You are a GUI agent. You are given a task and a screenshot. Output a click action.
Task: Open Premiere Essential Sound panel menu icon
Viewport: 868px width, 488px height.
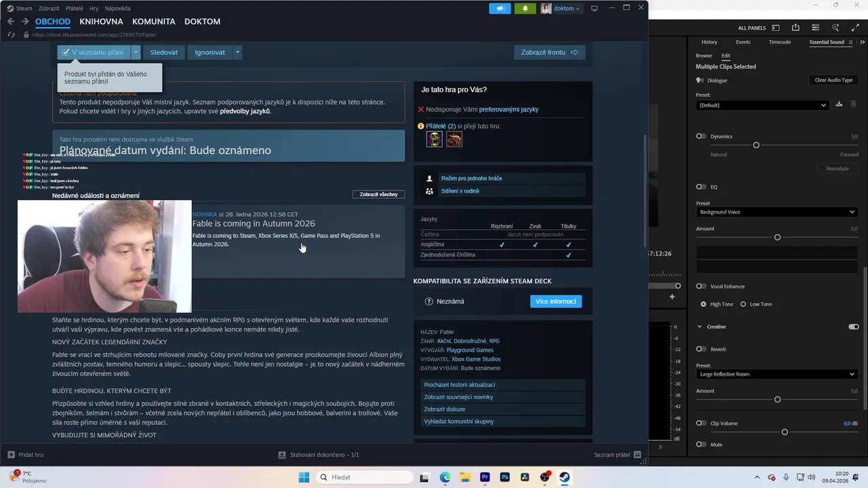point(851,42)
